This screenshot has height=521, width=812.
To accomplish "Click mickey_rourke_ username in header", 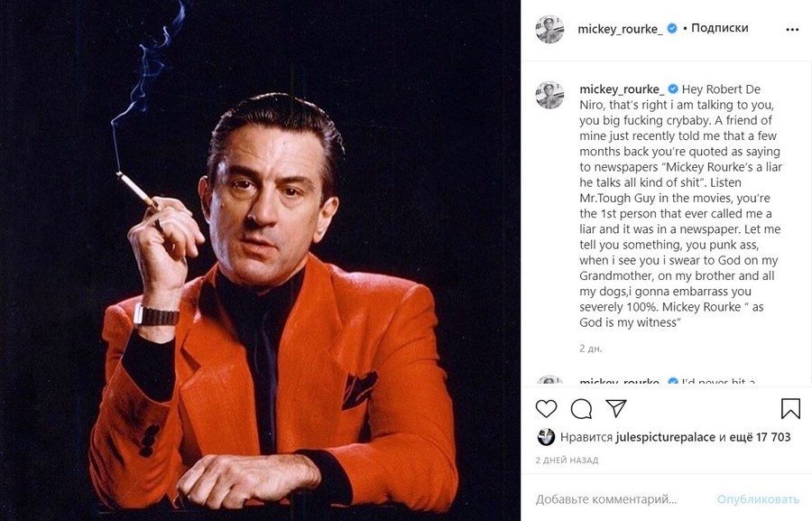I will (620, 29).
